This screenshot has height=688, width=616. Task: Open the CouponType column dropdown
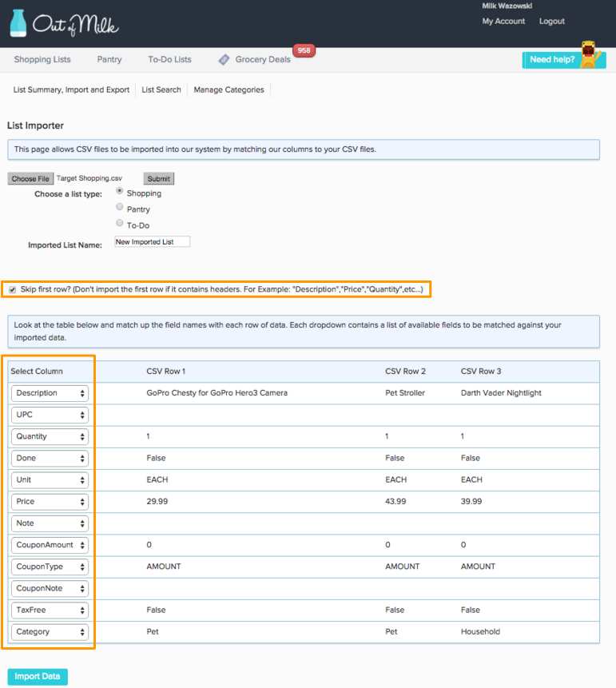[50, 567]
